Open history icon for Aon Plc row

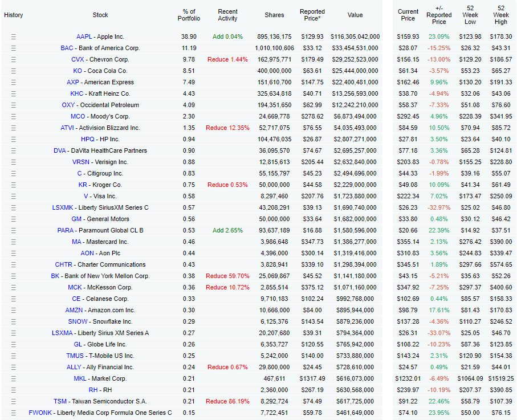coord(14,254)
